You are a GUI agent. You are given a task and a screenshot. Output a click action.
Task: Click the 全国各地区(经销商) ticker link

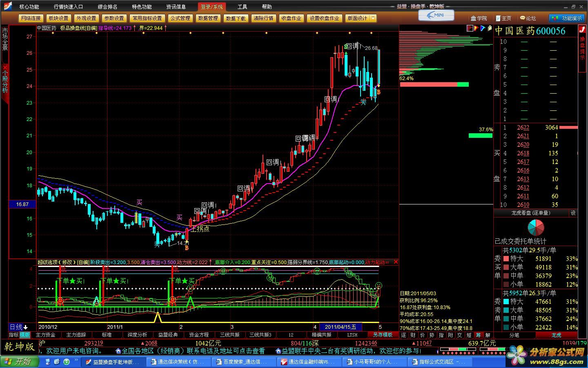pyautogui.click(x=190, y=351)
